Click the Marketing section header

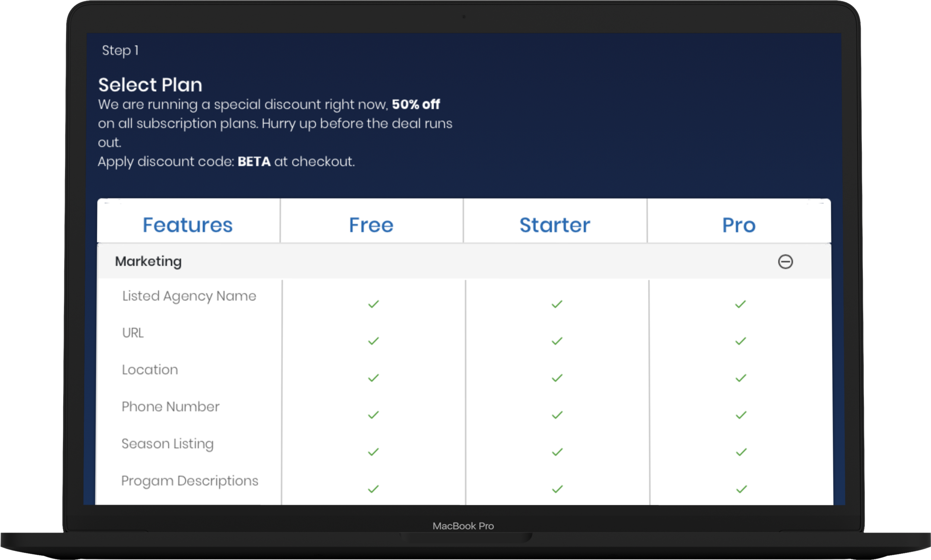(464, 261)
